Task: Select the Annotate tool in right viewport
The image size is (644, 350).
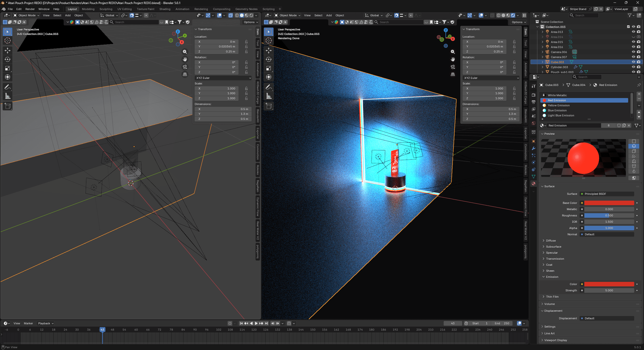Action: (x=269, y=87)
